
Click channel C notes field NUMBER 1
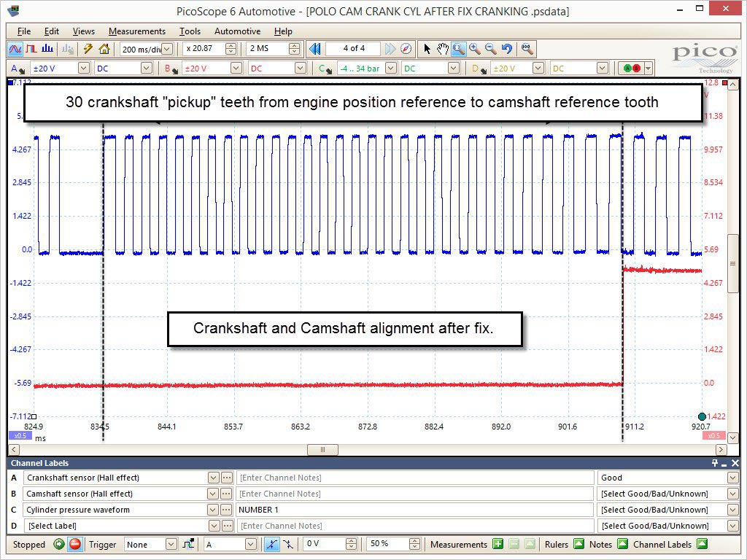414,510
